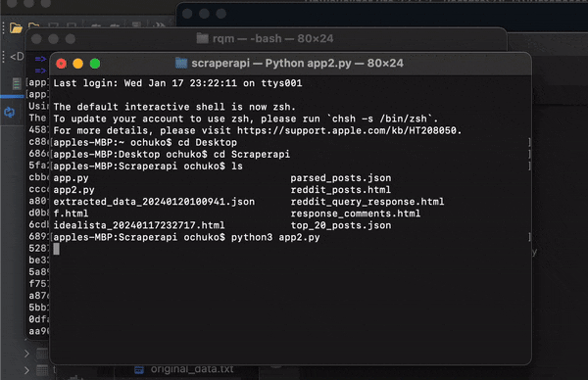Click the scraperapi — Python app2.py window title
This screenshot has height=380, width=588.
click(297, 63)
